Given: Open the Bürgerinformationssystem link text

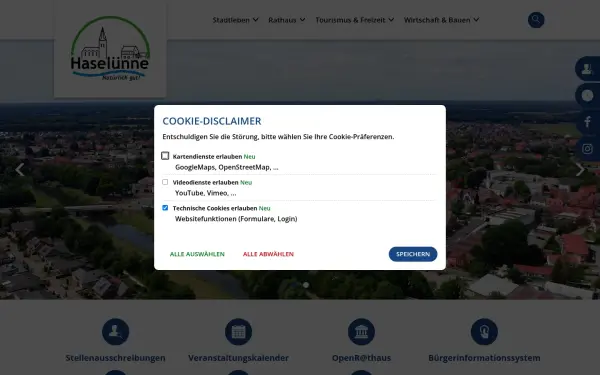Looking at the screenshot, I should (x=484, y=358).
